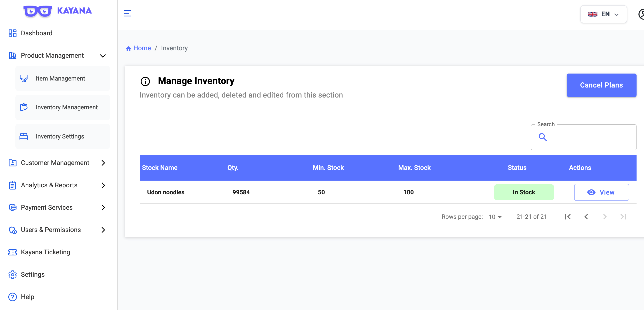Go to previous page of table
Screen dimensions: 644x310
[x=586, y=217]
